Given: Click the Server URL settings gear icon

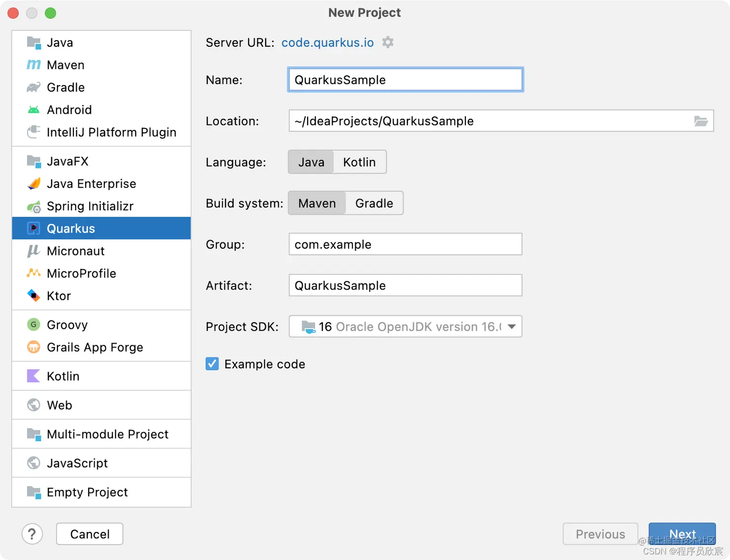Looking at the screenshot, I should 388,42.
